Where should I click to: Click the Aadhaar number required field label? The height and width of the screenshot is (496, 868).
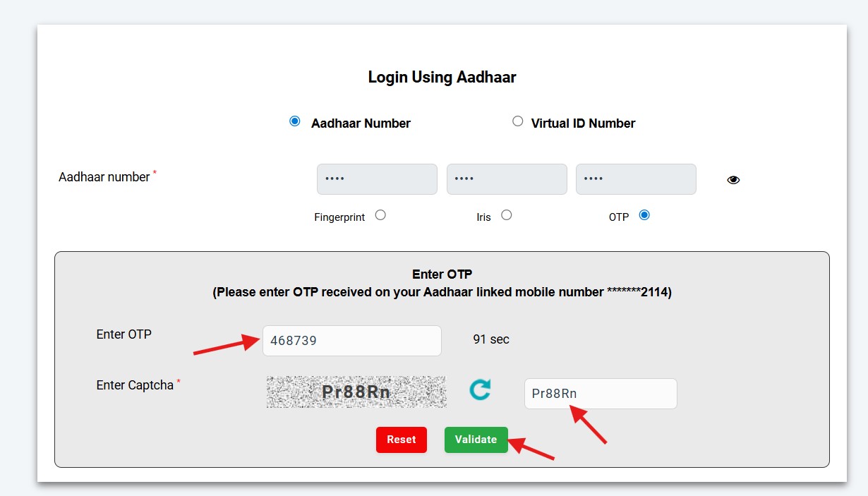click(104, 177)
